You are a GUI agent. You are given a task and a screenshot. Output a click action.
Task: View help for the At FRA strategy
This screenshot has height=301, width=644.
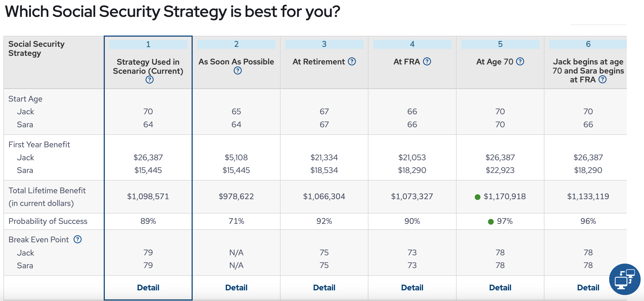point(427,62)
